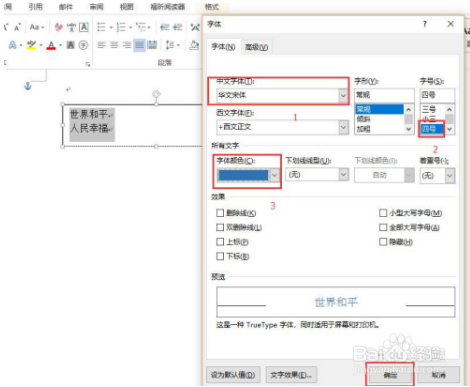Expand the bullet list dropdown arrow
Viewport: 470px width, 387px height.
[111, 27]
